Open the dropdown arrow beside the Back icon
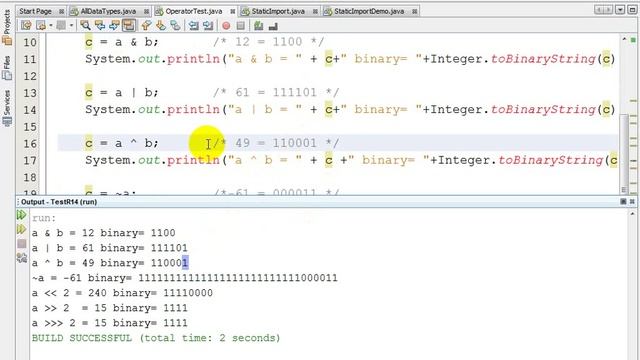Image resolution: width=640 pixels, height=360 pixels. (51, 26)
